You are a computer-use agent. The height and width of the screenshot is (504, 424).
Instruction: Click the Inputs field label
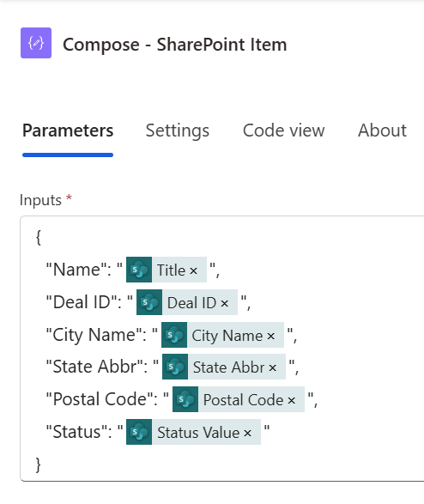pyautogui.click(x=40, y=200)
